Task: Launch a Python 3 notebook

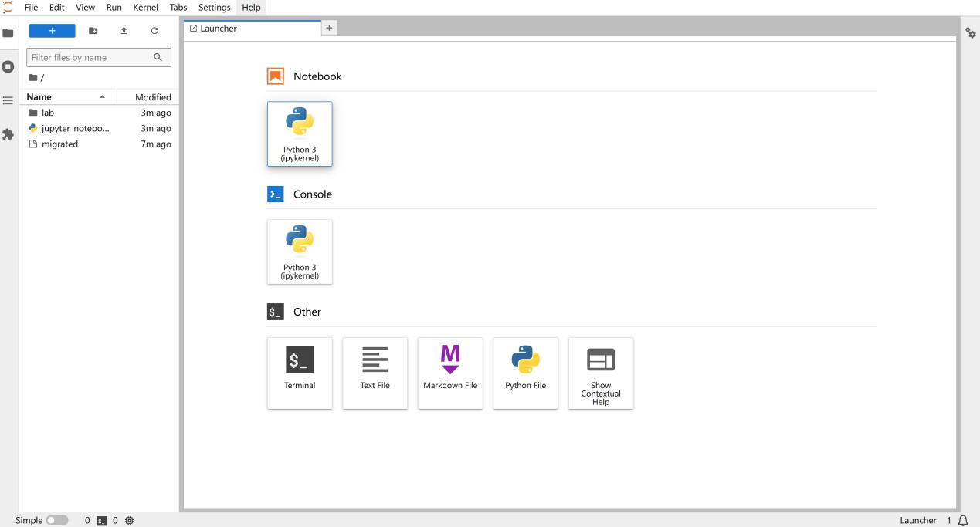Action: [x=300, y=134]
